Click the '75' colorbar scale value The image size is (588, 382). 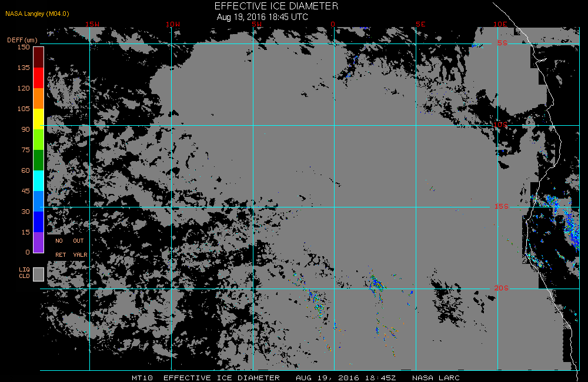point(25,150)
